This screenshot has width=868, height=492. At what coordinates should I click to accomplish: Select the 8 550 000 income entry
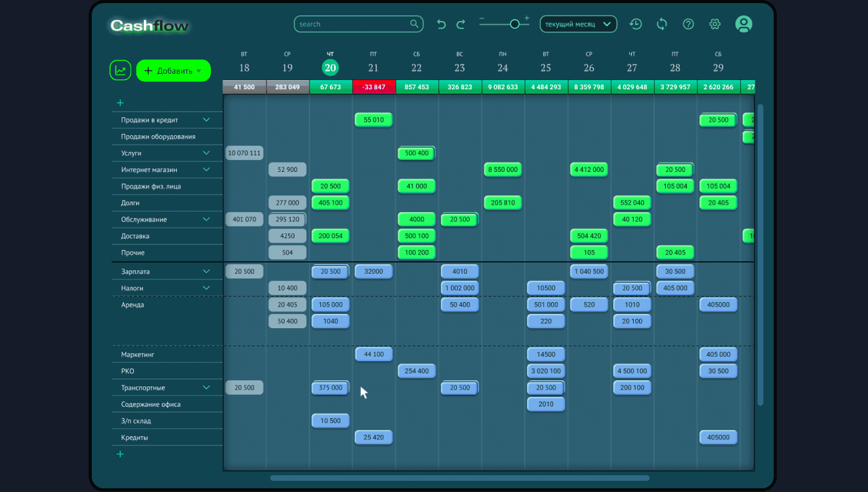click(503, 169)
